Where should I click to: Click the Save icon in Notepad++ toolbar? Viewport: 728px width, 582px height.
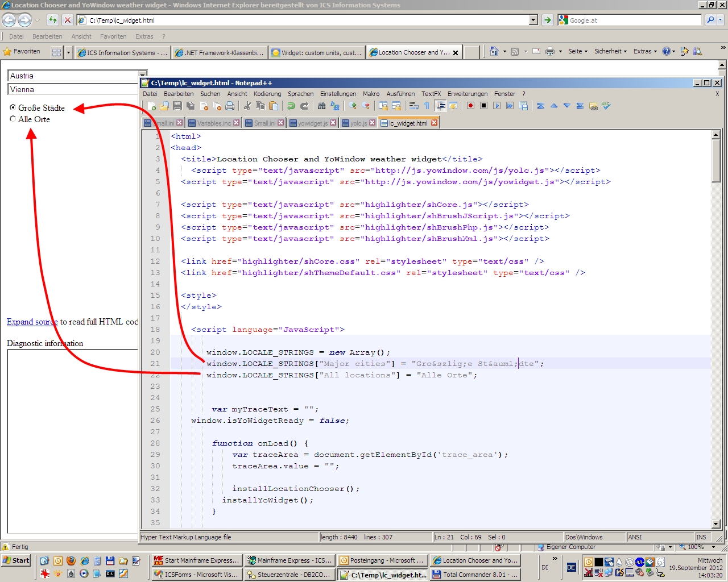[177, 106]
